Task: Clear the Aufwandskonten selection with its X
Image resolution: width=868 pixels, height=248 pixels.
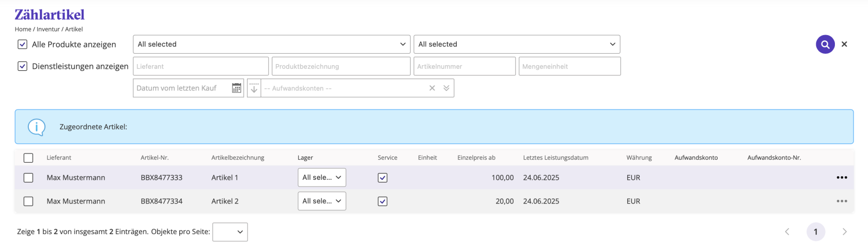Action: pos(432,88)
